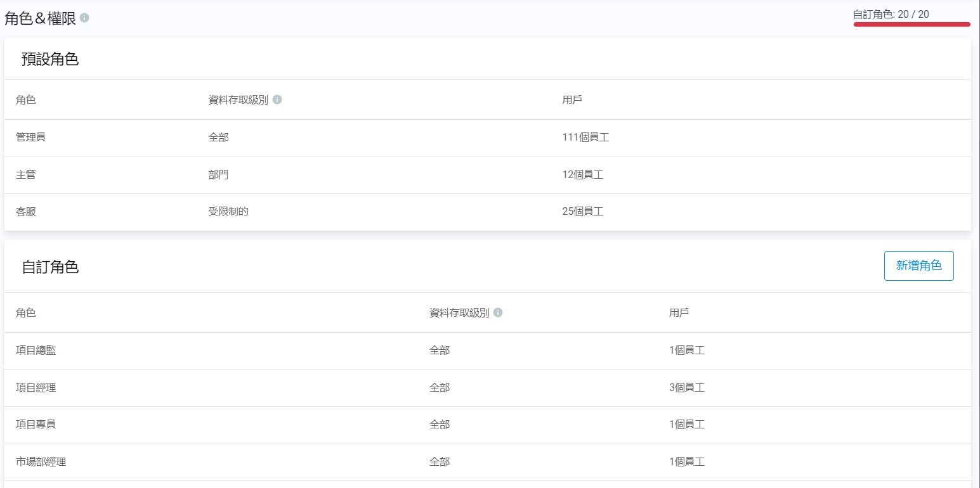Screen dimensions: 980x488
Task: View the 25個員工 user count for 客服
Action: [583, 211]
